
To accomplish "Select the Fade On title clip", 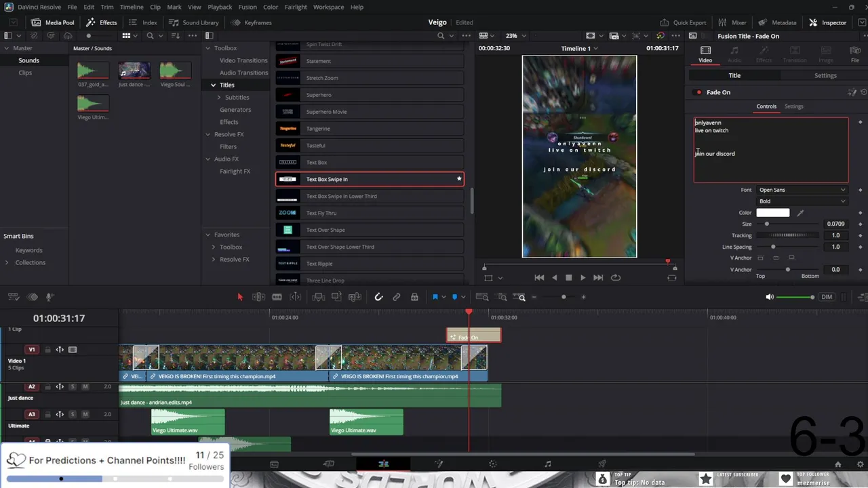I will [473, 335].
